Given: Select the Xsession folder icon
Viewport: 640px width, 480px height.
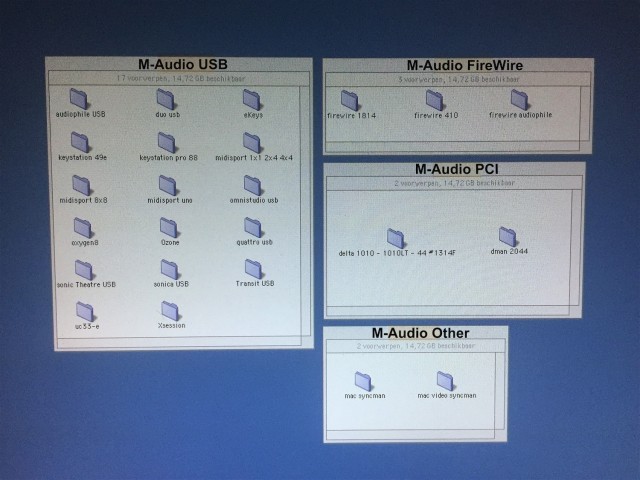Looking at the screenshot, I should tap(171, 311).
